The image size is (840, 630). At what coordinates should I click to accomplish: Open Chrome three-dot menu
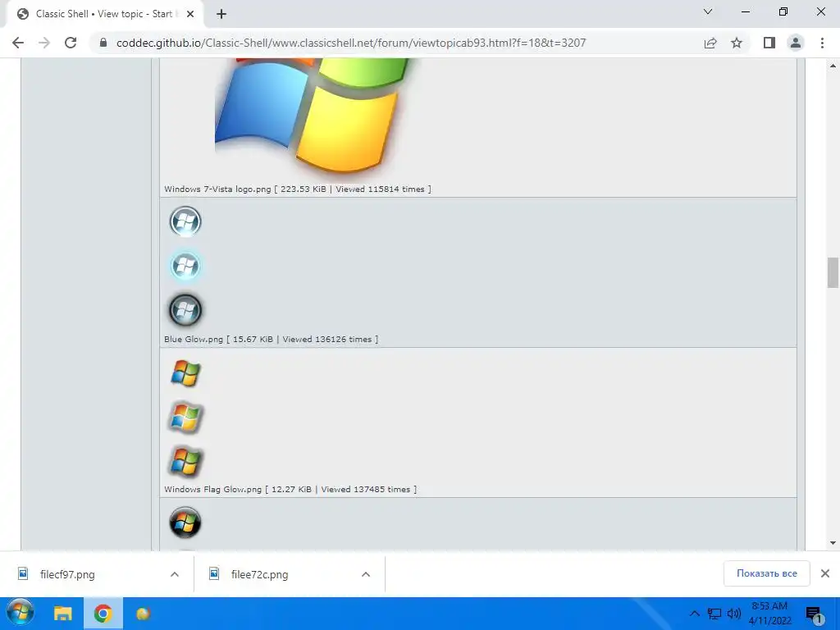point(822,43)
